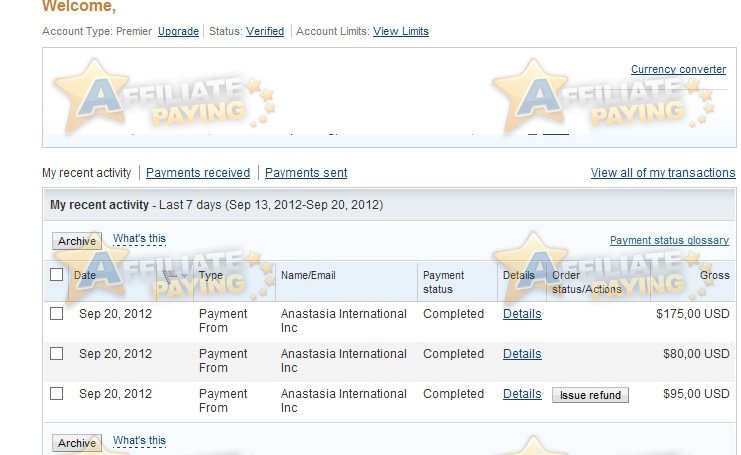Check the $95,00 USD payment row checkbox
741x455 pixels.
coord(56,393)
